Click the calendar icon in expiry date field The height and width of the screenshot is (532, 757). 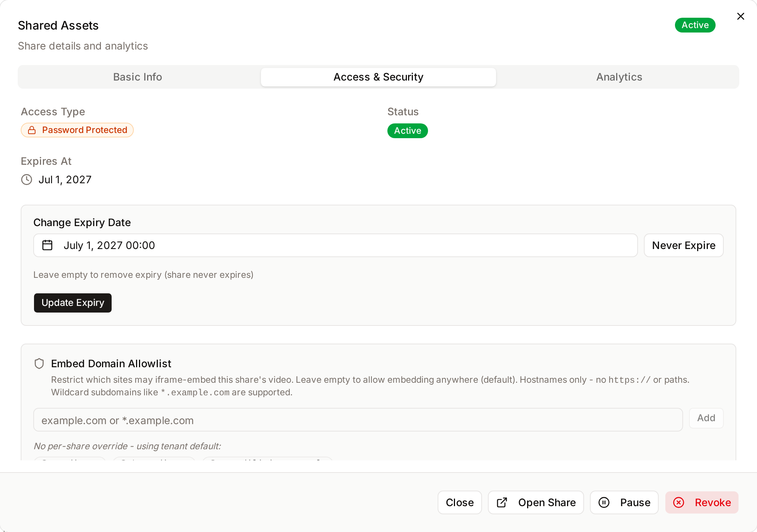pyautogui.click(x=47, y=245)
